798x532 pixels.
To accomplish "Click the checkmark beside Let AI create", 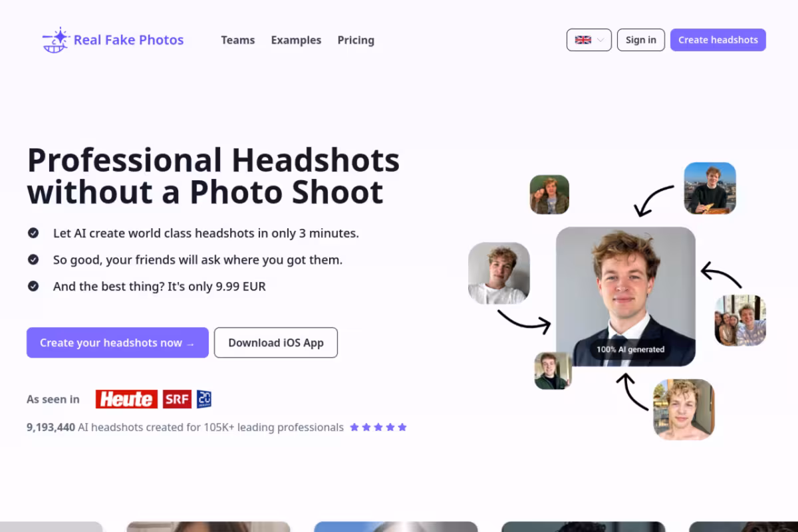I will tap(33, 233).
